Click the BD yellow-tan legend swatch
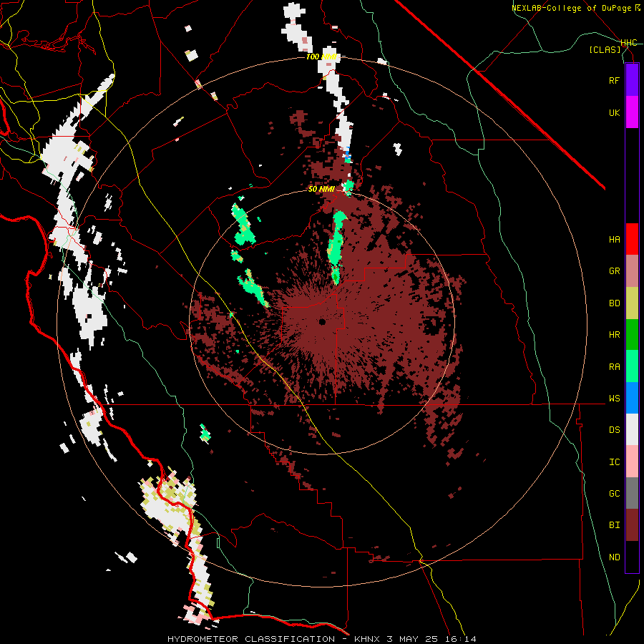644x644 pixels. tap(632, 303)
